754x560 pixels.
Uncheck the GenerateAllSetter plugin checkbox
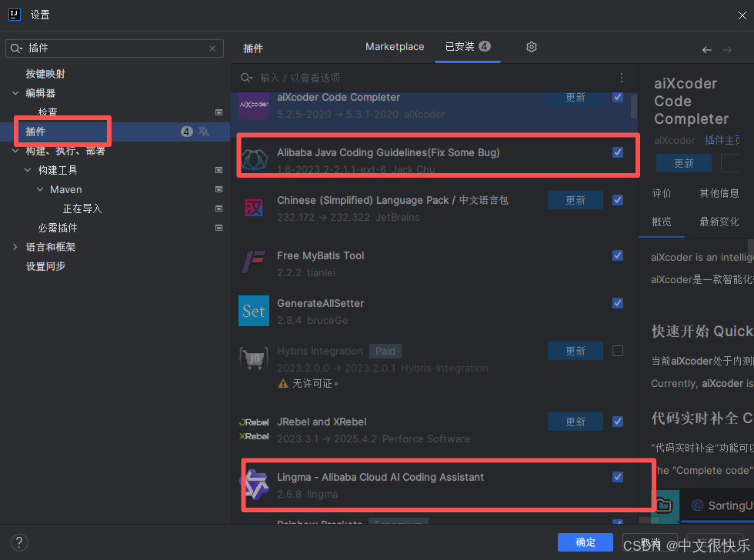(x=618, y=303)
